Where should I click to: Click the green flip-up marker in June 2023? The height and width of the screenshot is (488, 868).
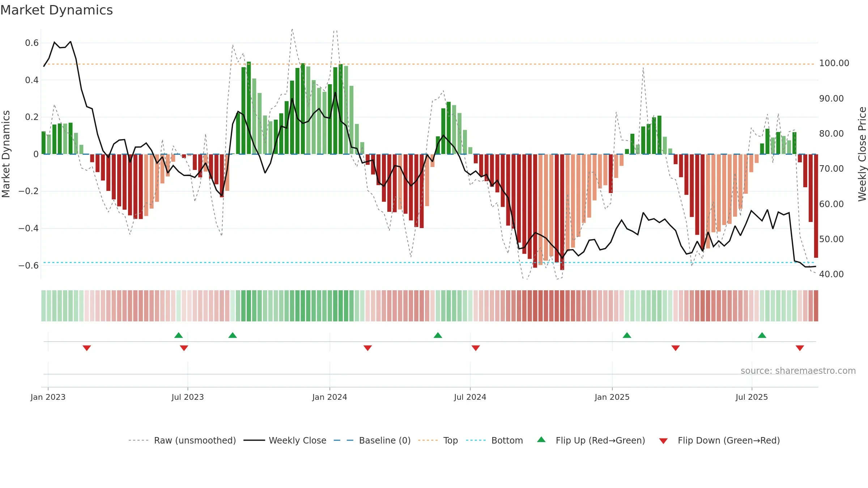coord(179,335)
